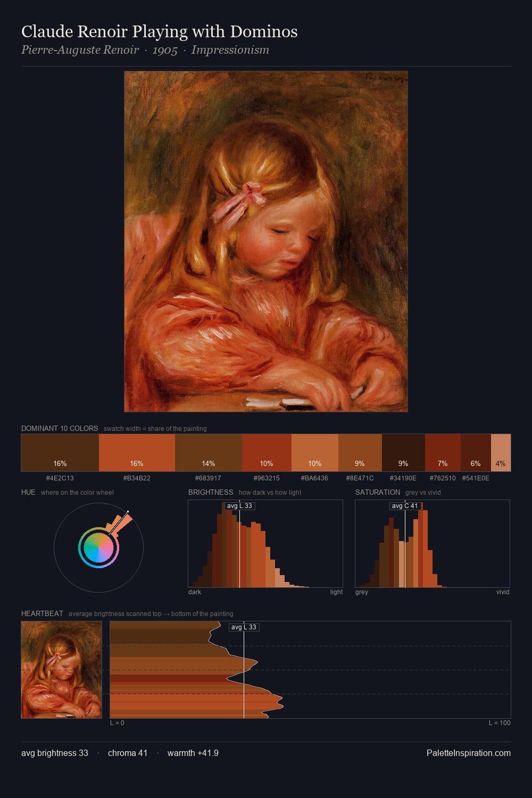Click the 'SATURATION' section heading
532x798 pixels.
coord(378,492)
